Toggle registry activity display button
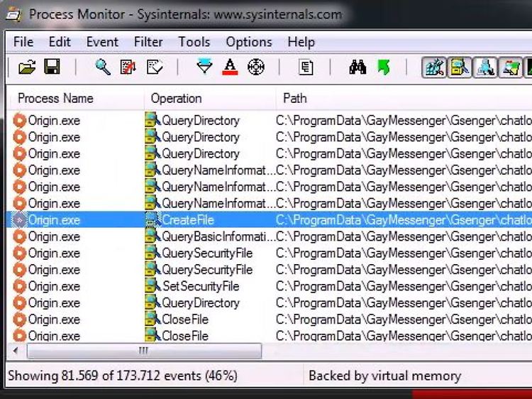Screen dimensions: 532x399 (x=434, y=67)
